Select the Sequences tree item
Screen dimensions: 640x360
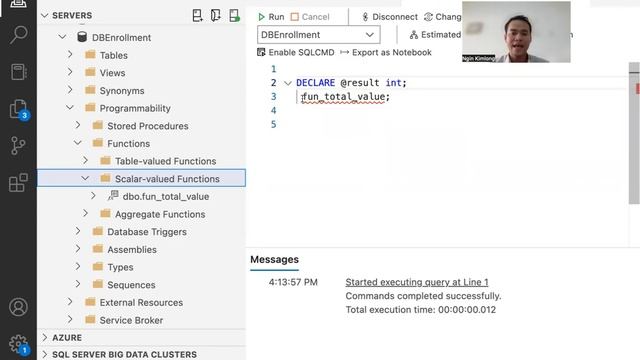[141, 284]
